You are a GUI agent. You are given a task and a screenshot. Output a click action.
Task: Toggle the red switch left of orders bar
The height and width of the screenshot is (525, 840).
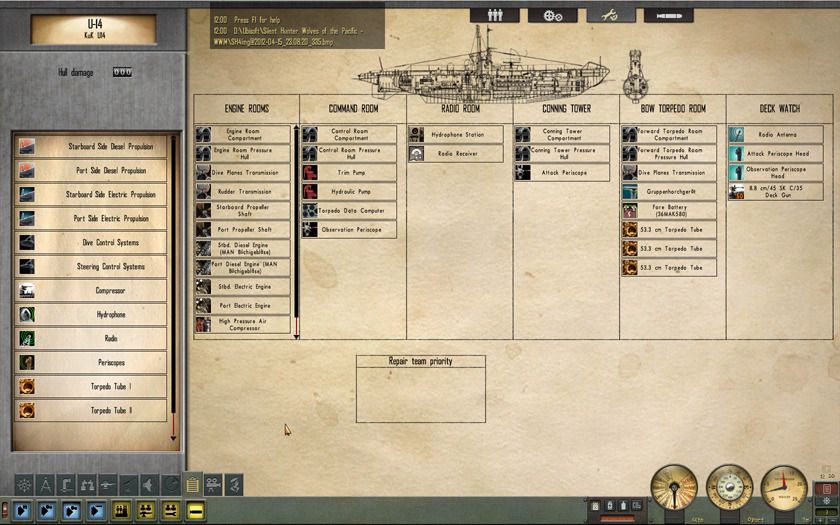(x=5, y=511)
